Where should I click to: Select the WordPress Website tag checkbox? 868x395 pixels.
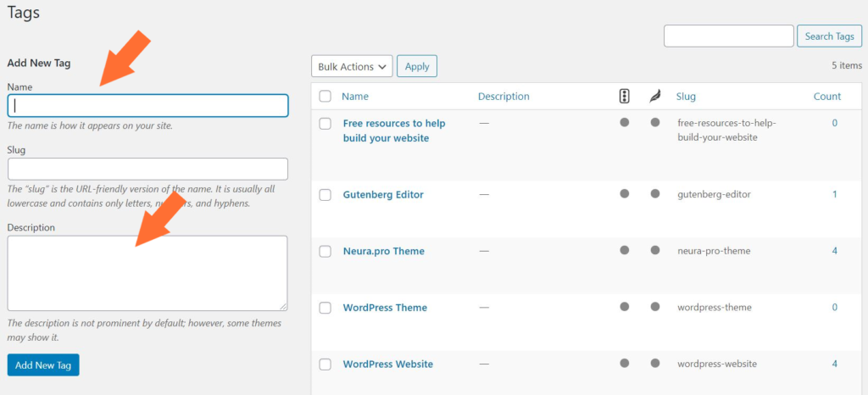pyautogui.click(x=325, y=364)
